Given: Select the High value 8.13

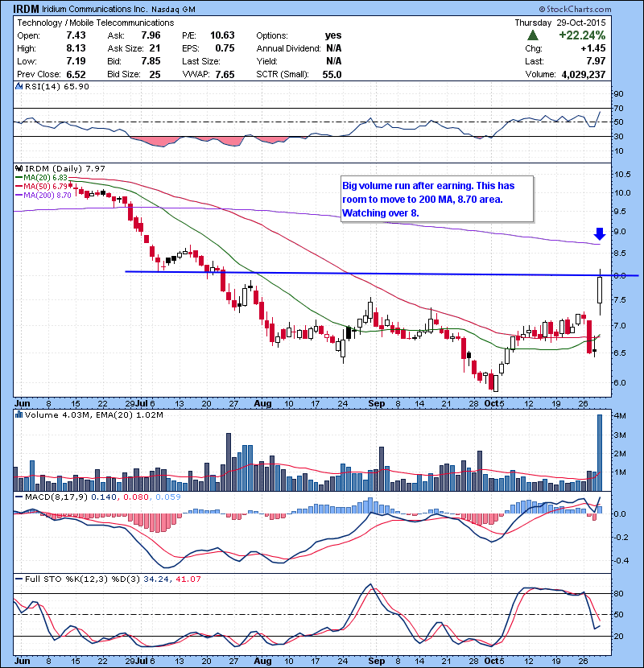Looking at the screenshot, I should [76, 48].
